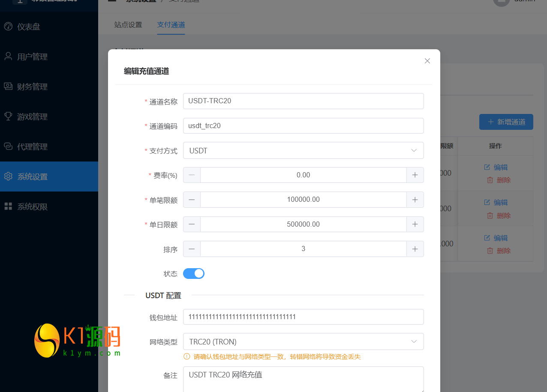Open 游戏管理 in the sidebar
The height and width of the screenshot is (392, 547).
pyautogui.click(x=49, y=117)
